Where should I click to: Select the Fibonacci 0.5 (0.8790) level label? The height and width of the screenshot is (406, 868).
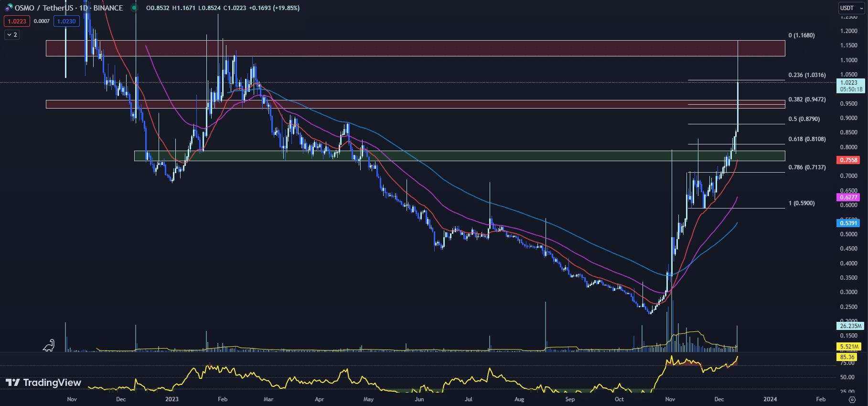(804, 119)
